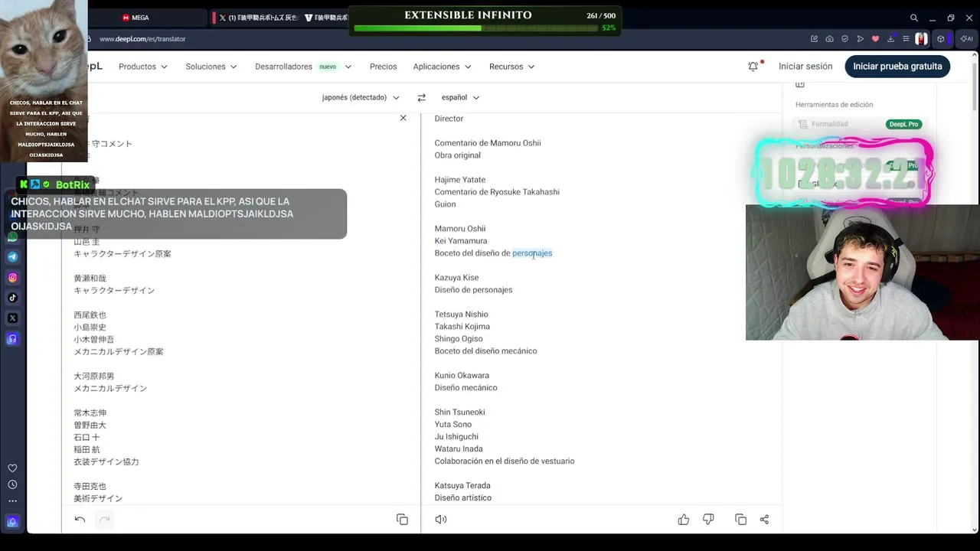Expand the Productos menu
Screen dimensions: 980x551
(x=143, y=67)
